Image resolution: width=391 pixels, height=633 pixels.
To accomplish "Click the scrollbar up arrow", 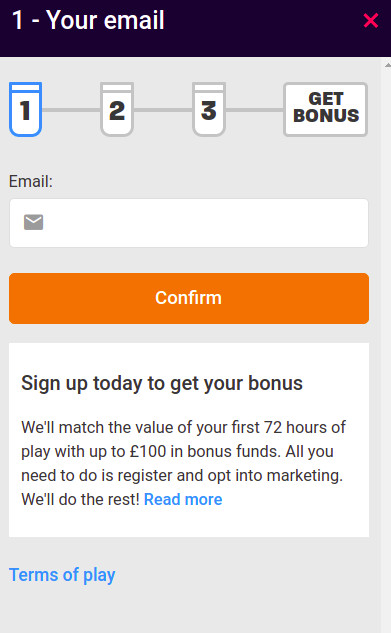I will (387, 65).
